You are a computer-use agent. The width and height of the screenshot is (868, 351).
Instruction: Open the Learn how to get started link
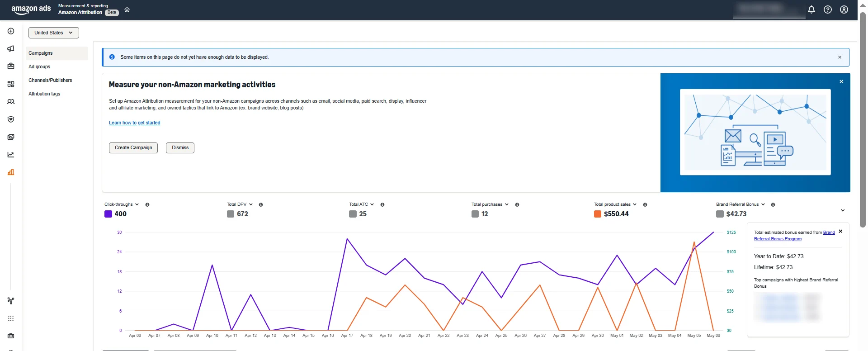[x=135, y=123]
